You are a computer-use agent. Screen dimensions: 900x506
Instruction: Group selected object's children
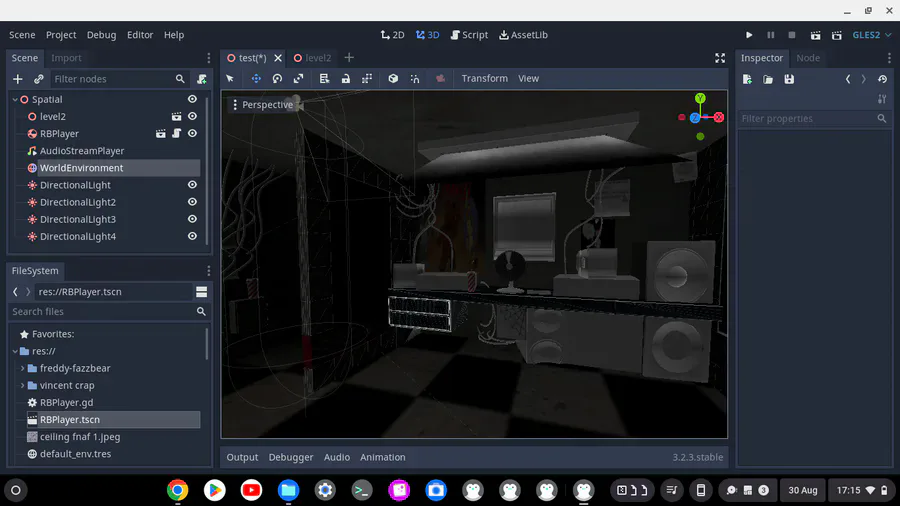pos(367,79)
